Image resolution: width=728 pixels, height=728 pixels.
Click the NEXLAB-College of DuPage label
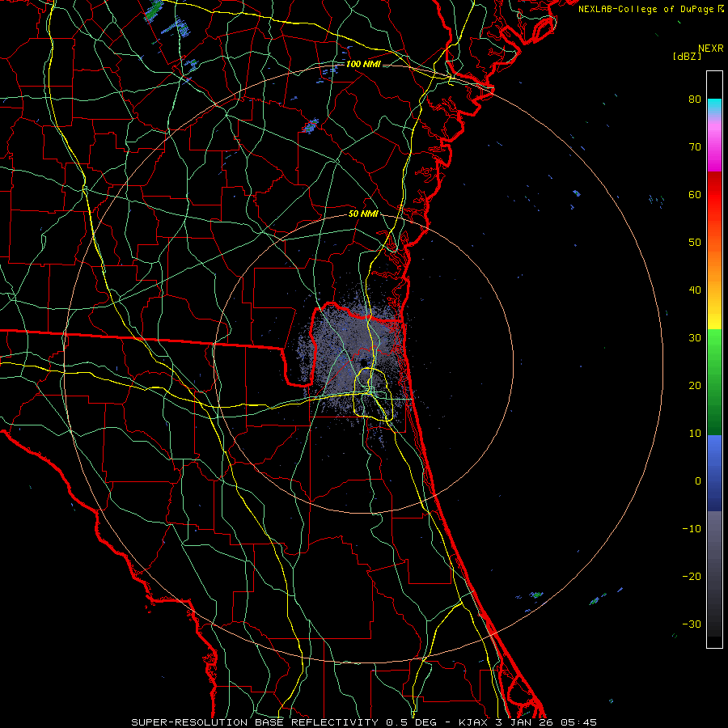coord(647,9)
